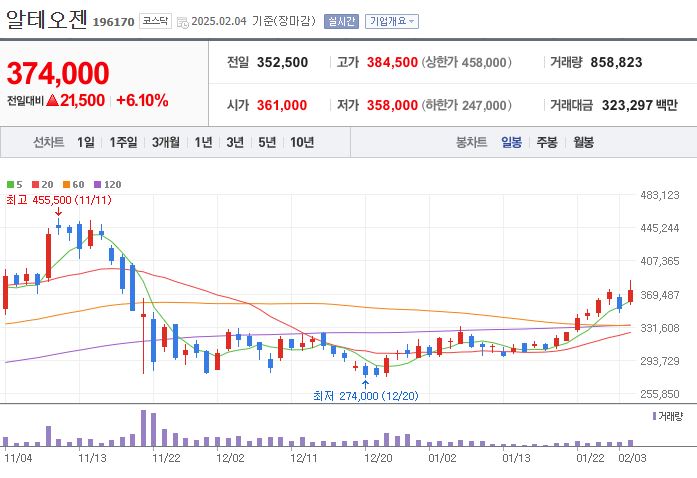This screenshot has height=478, width=697.
Task: Switch to 주봉 weekly candle chart
Action: coord(547,142)
